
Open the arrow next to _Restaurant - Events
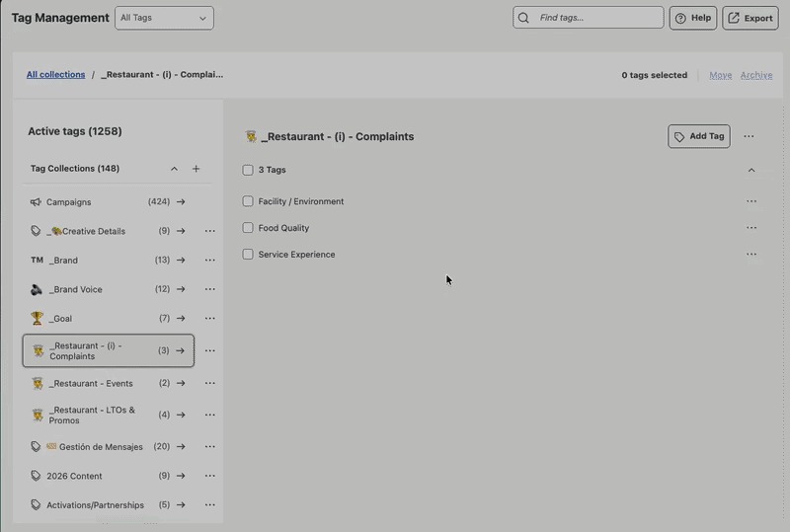coord(181,383)
